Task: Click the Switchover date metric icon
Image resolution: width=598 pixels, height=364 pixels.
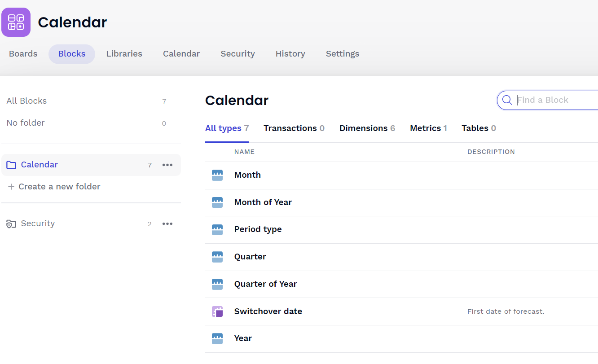Action: pos(217,311)
